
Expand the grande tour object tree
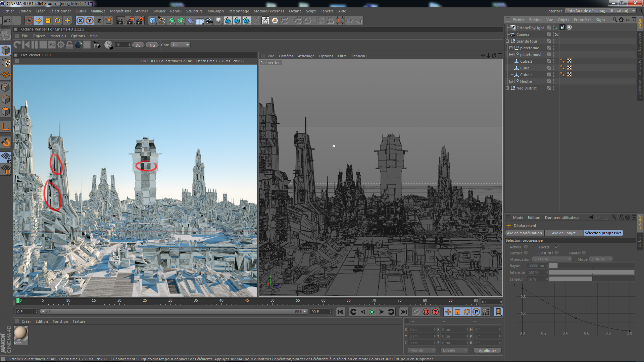pos(507,41)
